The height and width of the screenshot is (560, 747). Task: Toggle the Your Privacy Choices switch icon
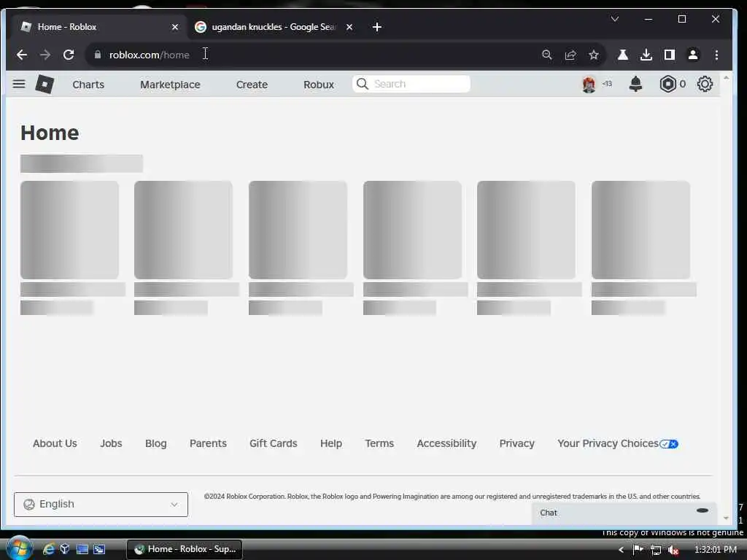click(669, 444)
